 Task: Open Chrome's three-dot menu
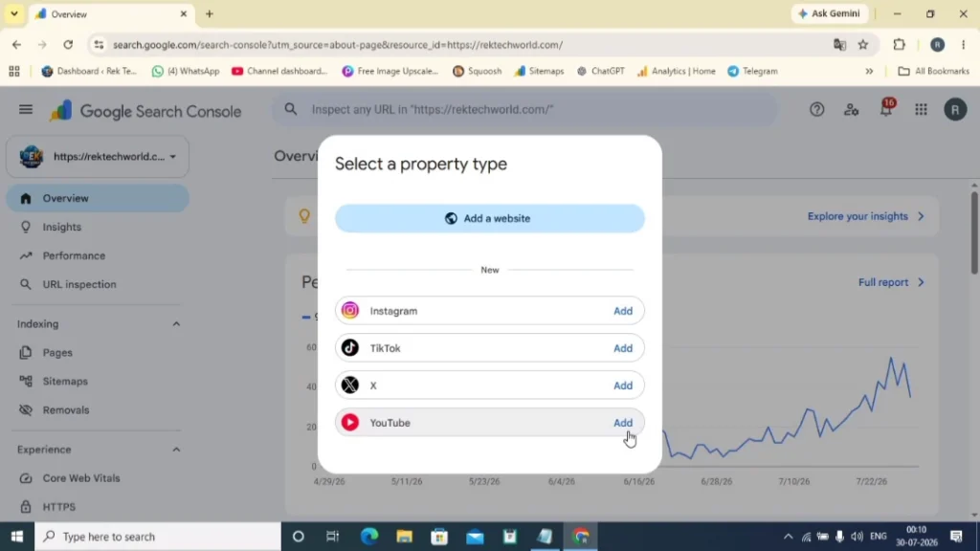(963, 45)
